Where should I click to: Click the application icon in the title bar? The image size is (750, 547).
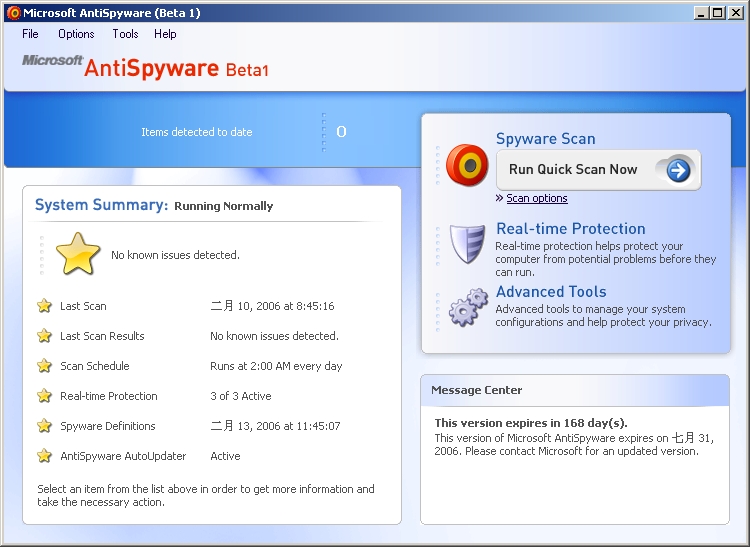click(x=14, y=13)
